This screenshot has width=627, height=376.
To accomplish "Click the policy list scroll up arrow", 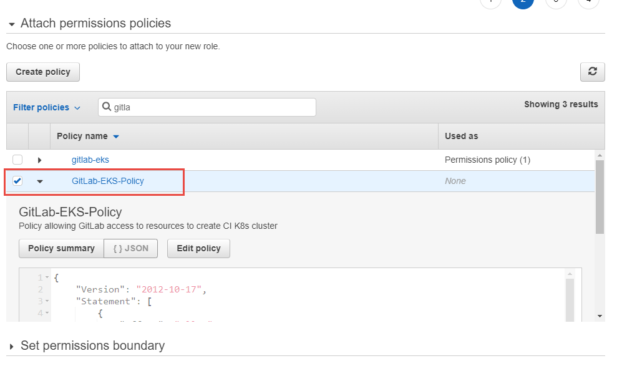I will point(599,155).
